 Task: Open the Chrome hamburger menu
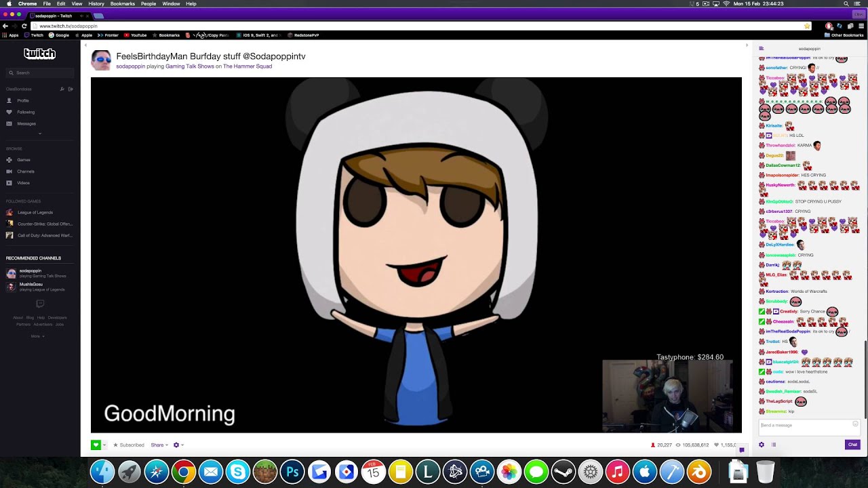(862, 26)
